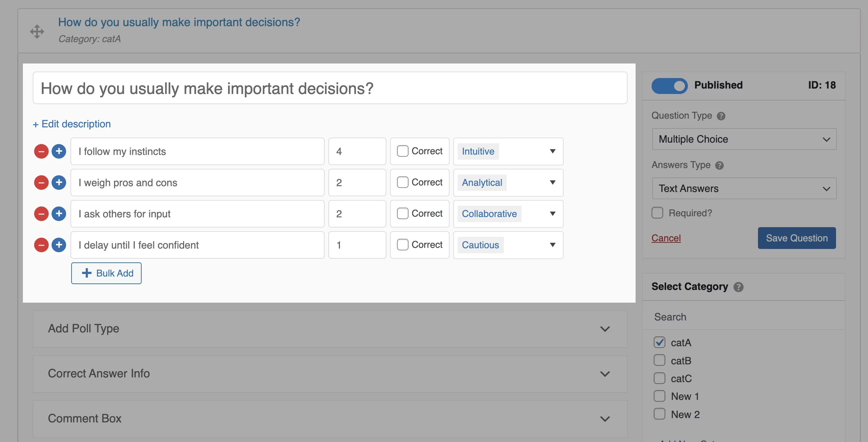The width and height of the screenshot is (868, 442).
Task: Click the 'I delay until I feel confident' answer field
Action: pyautogui.click(x=198, y=245)
